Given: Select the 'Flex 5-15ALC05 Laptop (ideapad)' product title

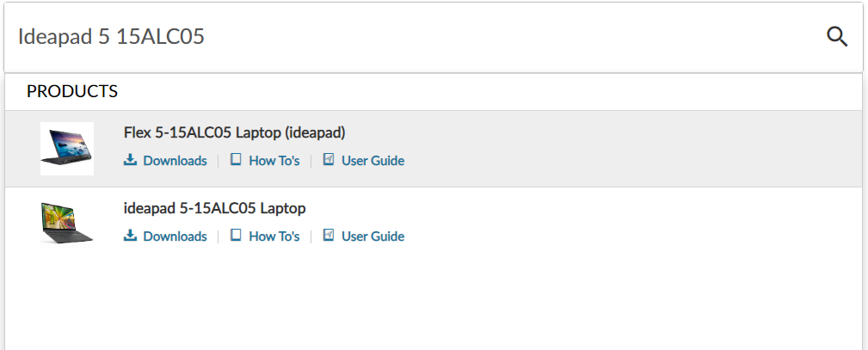Looking at the screenshot, I should [x=234, y=132].
